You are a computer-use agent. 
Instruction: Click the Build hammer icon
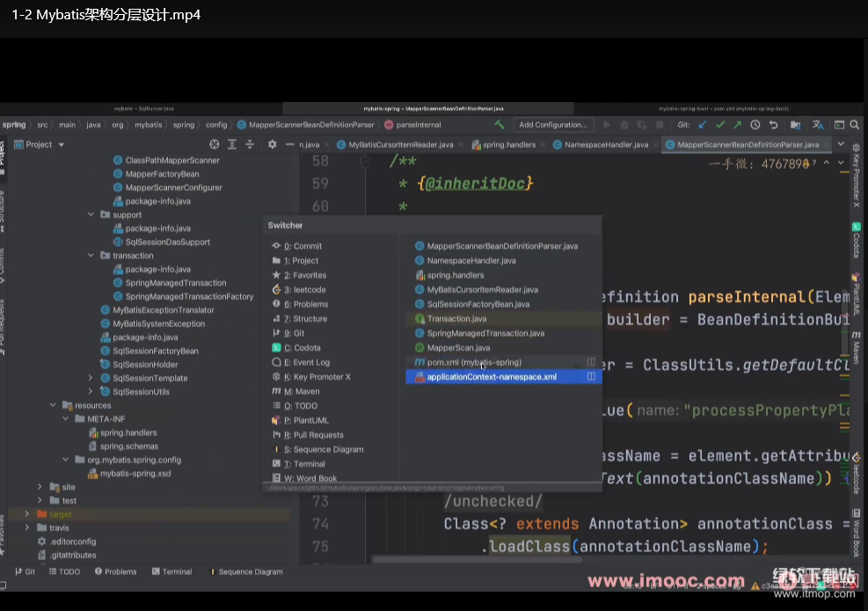500,125
